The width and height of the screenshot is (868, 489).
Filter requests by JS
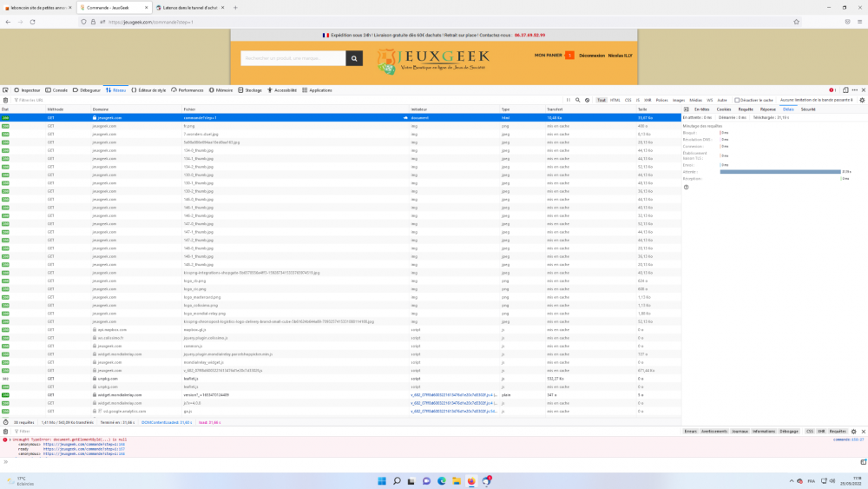tap(638, 100)
